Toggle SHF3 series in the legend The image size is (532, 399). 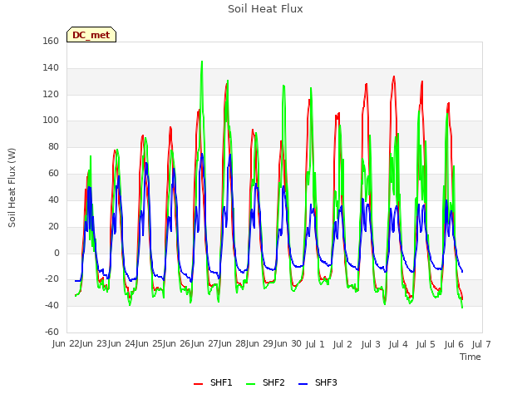pyautogui.click(x=318, y=382)
